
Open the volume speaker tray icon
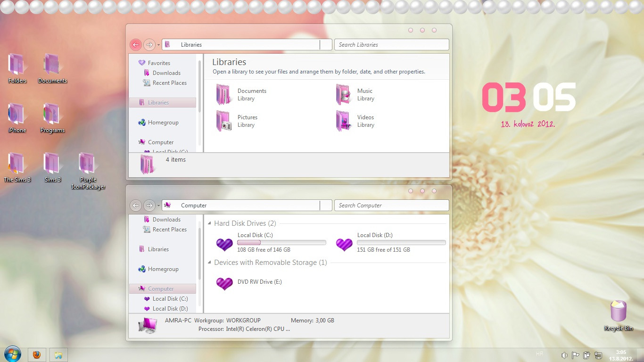coord(564,355)
